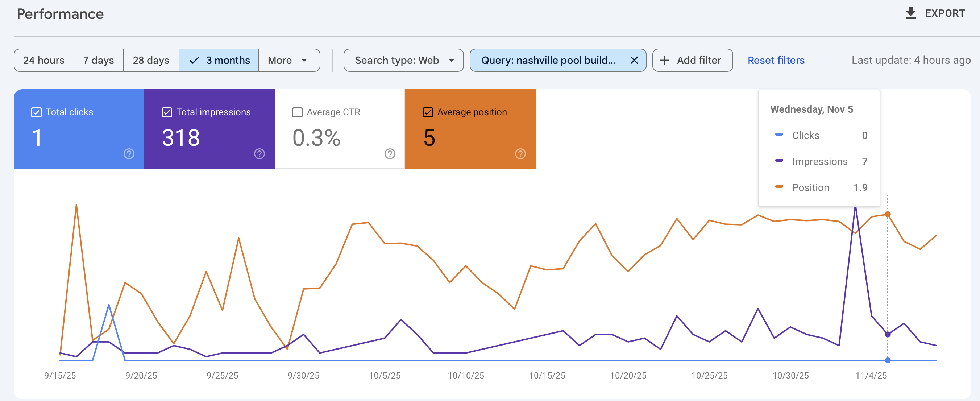The image size is (980, 401).
Task: Open help icon on Average position card
Action: point(520,154)
